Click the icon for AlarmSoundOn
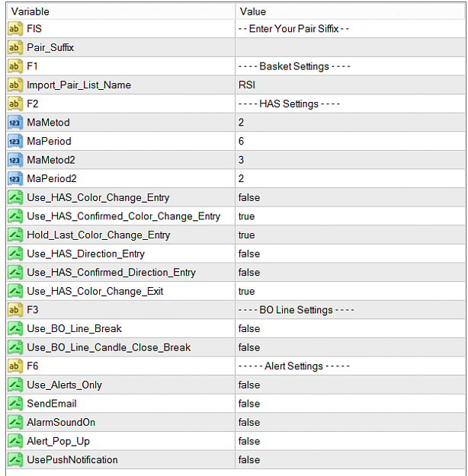The image size is (468, 476). (x=15, y=422)
